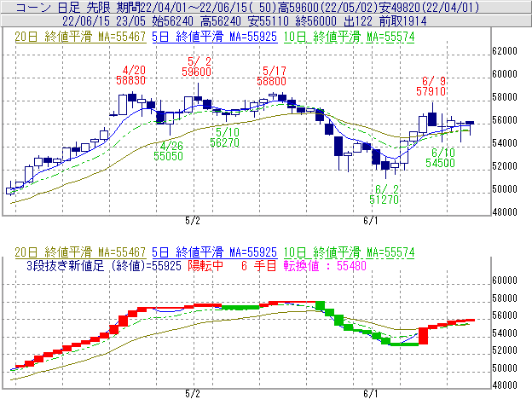Image resolution: width=532 pixels, height=405 pixels.
Task: Click the upper chart 6/1 date axis label
Action: [371, 221]
